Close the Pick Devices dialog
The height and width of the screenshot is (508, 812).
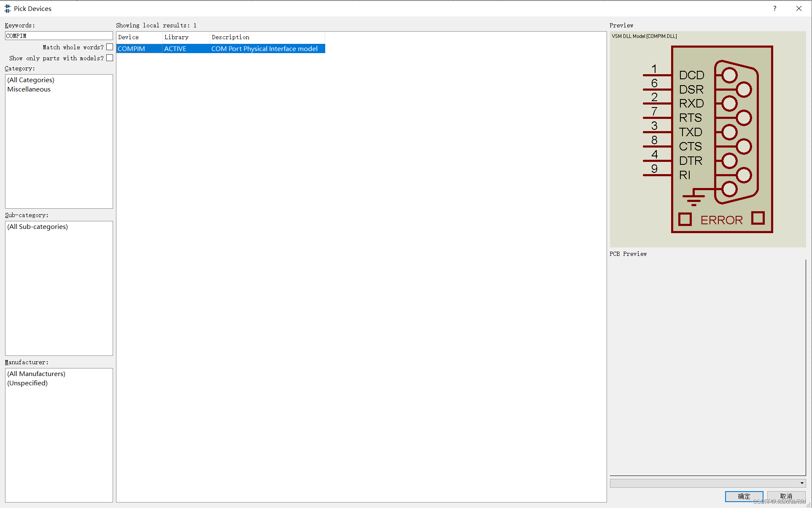click(x=799, y=8)
